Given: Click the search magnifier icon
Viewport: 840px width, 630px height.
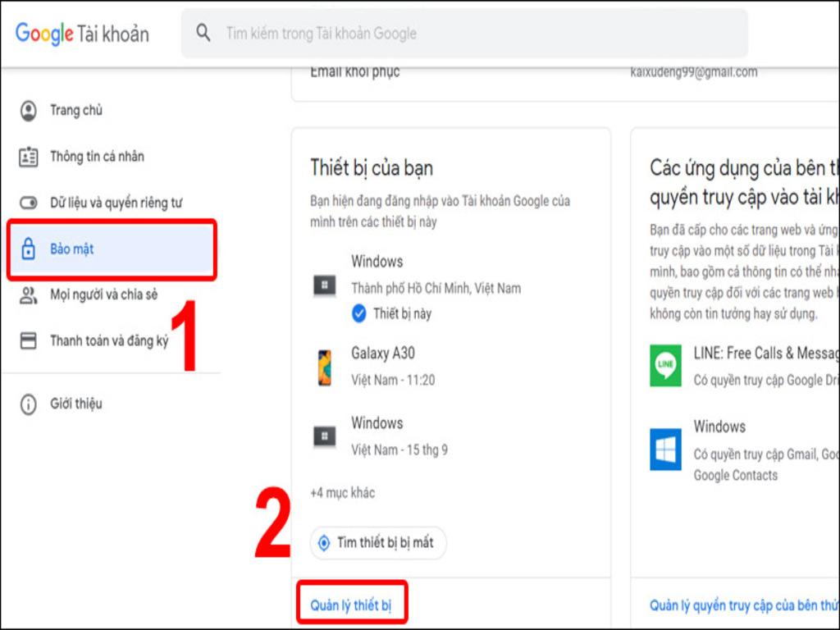Looking at the screenshot, I should [203, 33].
